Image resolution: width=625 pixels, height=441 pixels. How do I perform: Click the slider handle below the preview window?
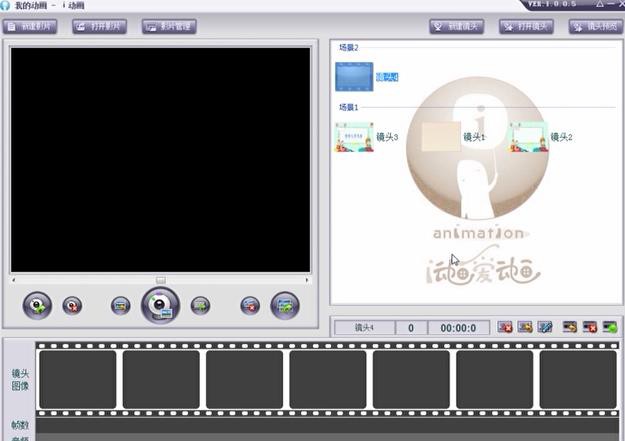pyautogui.click(x=161, y=280)
